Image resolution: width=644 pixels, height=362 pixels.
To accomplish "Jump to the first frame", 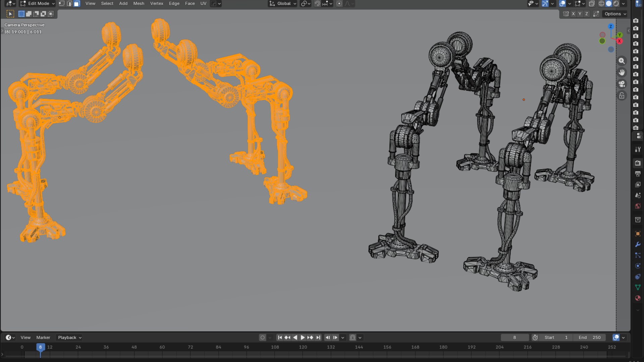I will pyautogui.click(x=280, y=338).
